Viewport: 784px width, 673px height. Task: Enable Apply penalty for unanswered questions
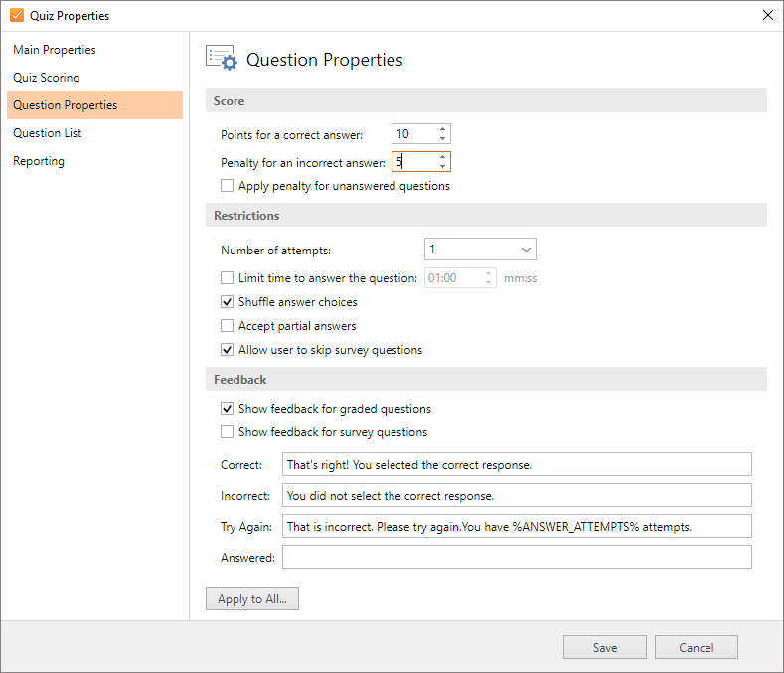point(228,186)
